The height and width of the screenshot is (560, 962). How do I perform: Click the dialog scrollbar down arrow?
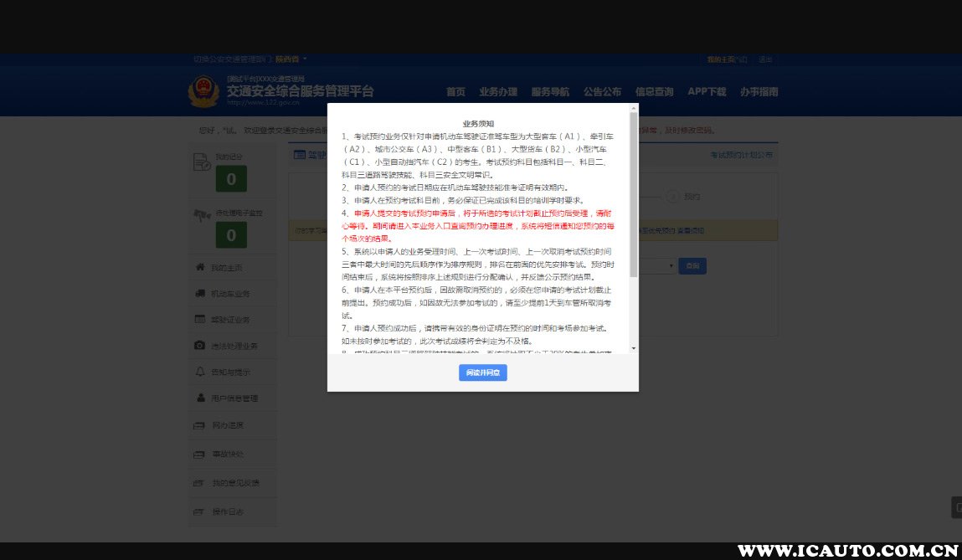point(633,347)
